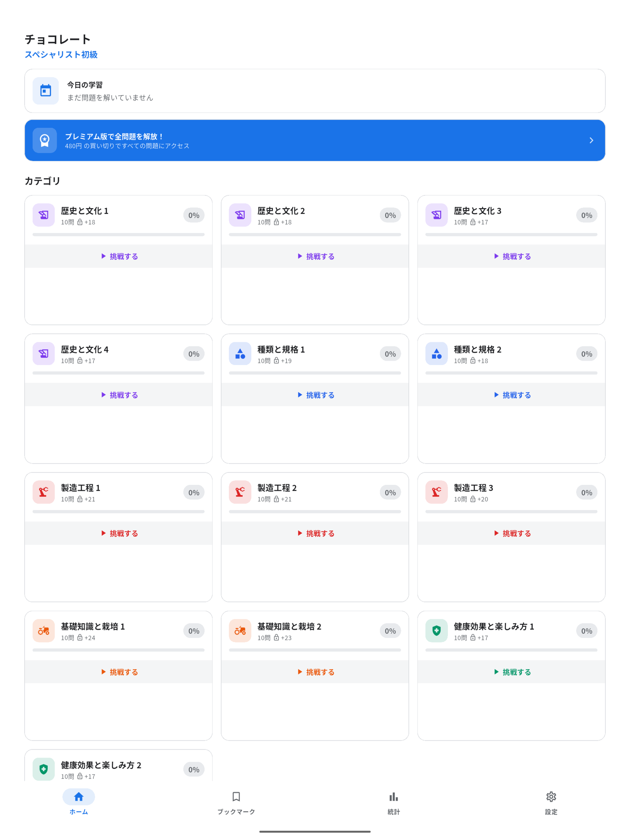Screen dimensions: 630x840
Task: Tap the 歴史と文化 2 category icon
Action: [x=240, y=215]
